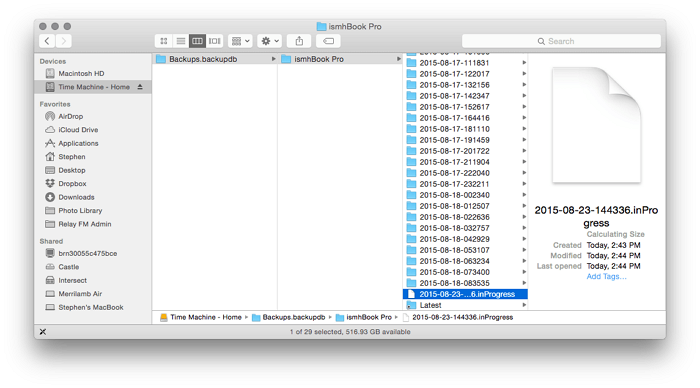Image resolution: width=700 pixels, height=388 pixels.
Task: Expand arrow of 2015-08-18-063234
Action: 524,261
